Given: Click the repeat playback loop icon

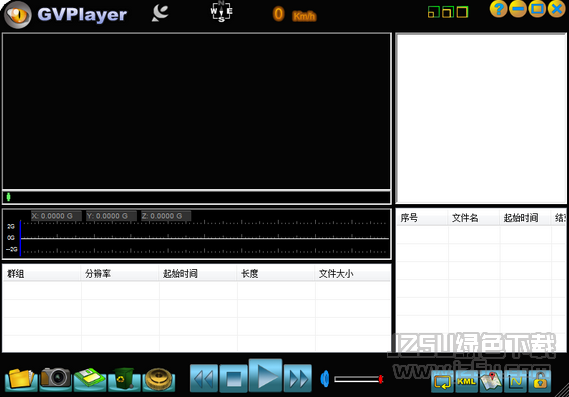Looking at the screenshot, I should [442, 381].
